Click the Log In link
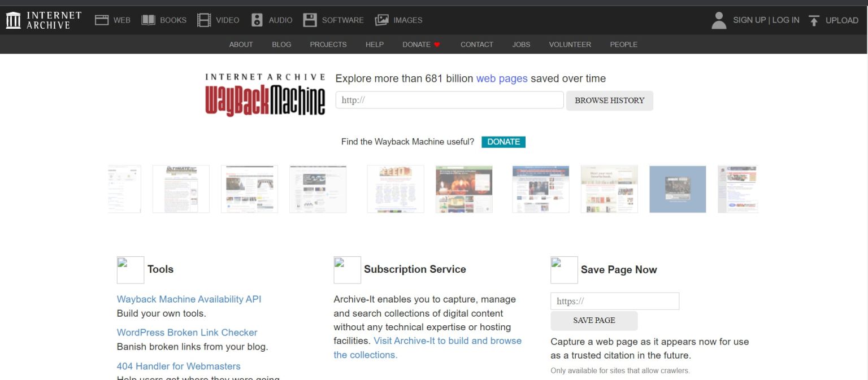The image size is (868, 380). (x=786, y=20)
